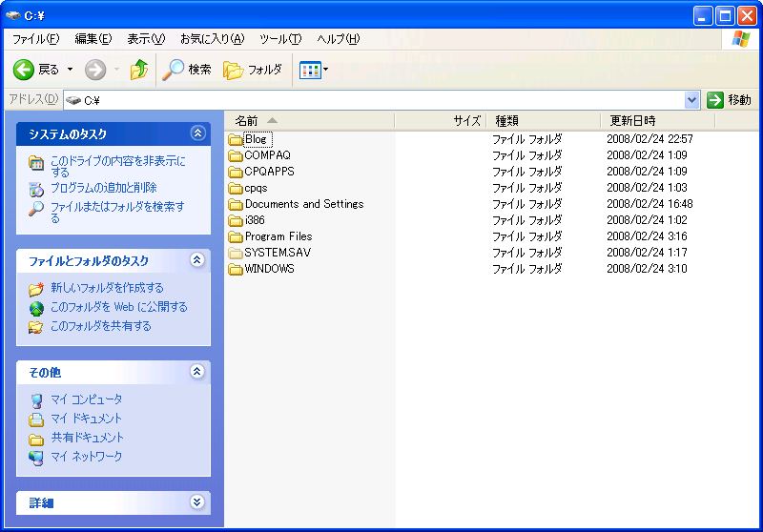
Task: Toggle the フォルダ folders pane
Action: point(253,70)
